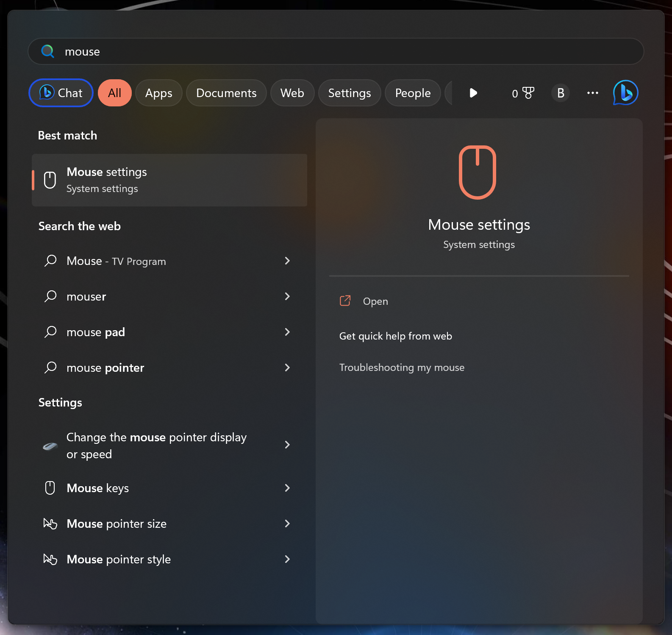This screenshot has height=635, width=672.
Task: Open the Microsoft Rewards trophy icon
Action: click(x=528, y=93)
